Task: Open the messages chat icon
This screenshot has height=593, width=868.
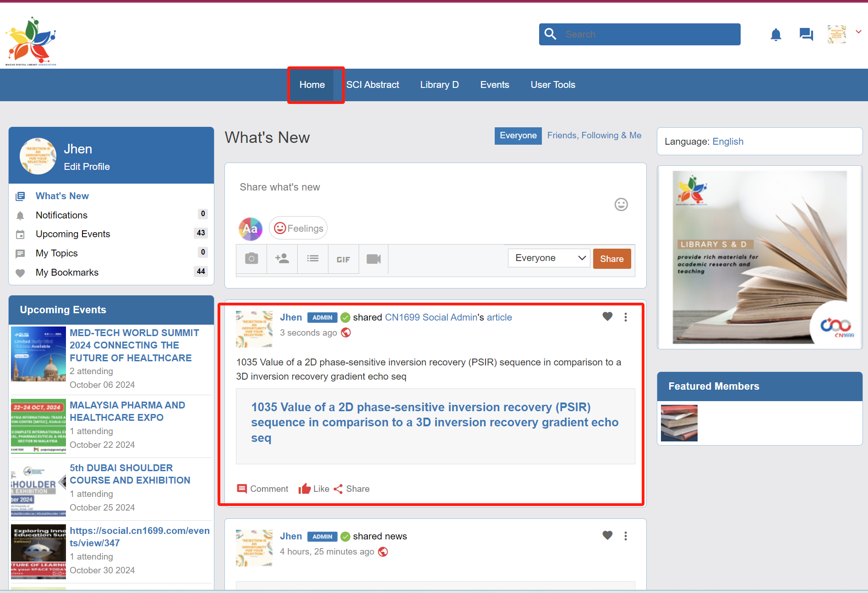Action: tap(806, 34)
